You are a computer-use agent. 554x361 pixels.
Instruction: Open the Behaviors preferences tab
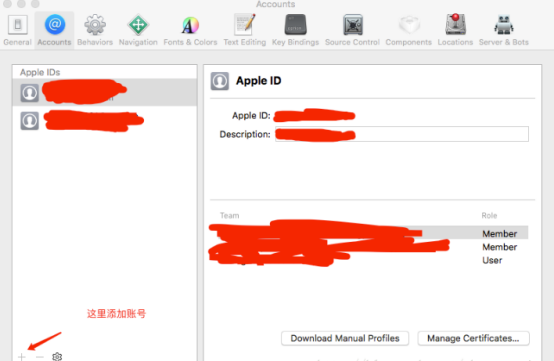pos(95,30)
